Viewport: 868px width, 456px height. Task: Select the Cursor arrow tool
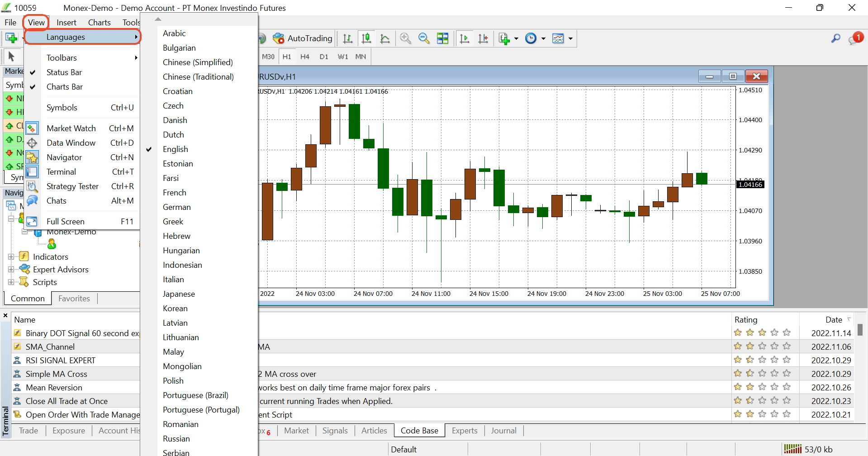tap(11, 57)
